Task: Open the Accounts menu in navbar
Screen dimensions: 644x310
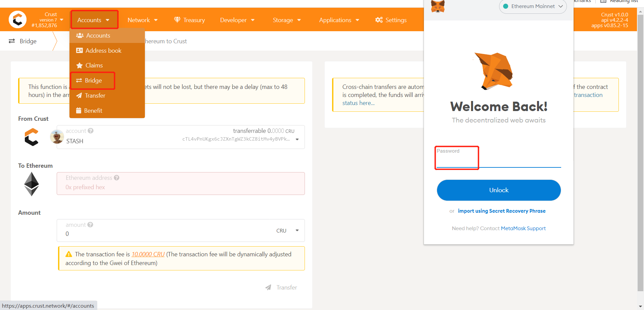Action: (x=94, y=20)
